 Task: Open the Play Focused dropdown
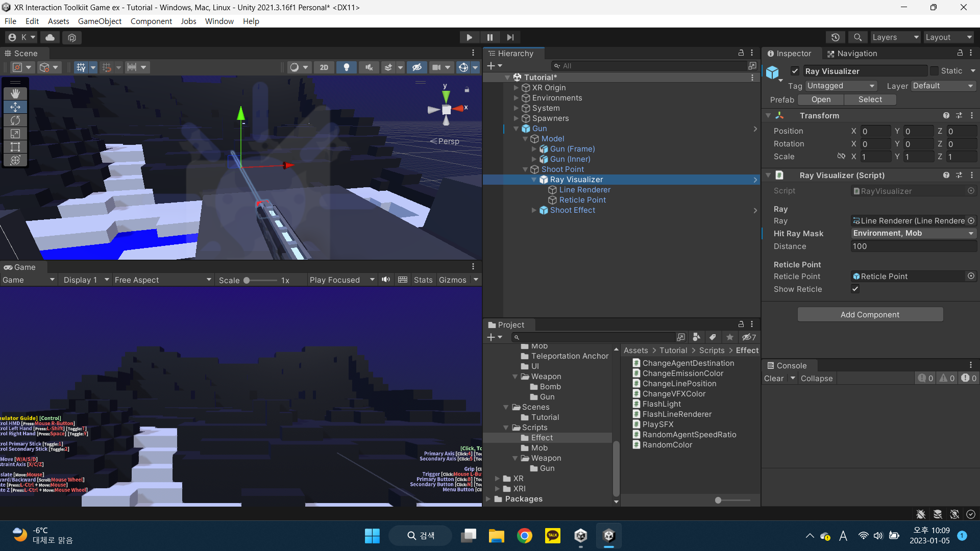(342, 280)
